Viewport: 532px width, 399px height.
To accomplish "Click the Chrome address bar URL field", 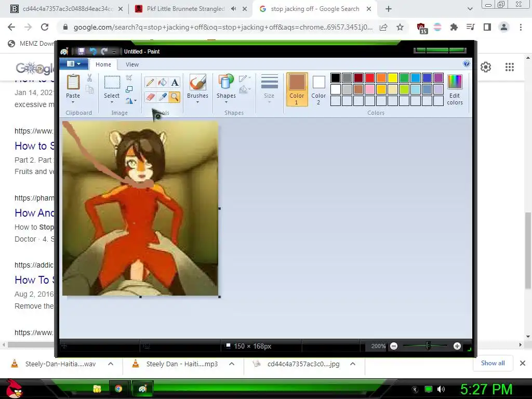I will [223, 27].
